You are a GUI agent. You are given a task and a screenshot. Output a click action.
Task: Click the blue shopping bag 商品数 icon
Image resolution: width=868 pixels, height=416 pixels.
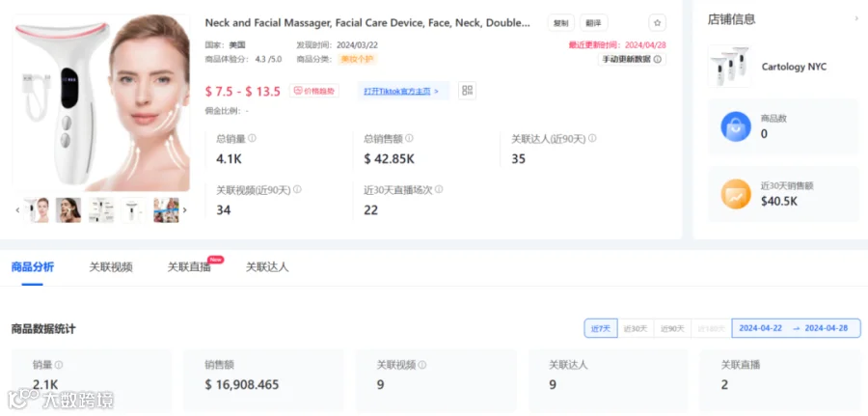point(736,126)
